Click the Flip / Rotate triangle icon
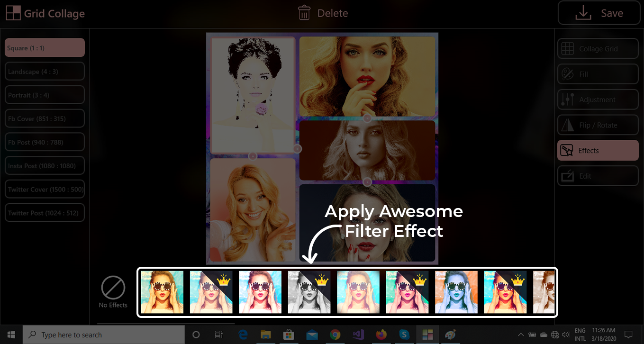 567,125
